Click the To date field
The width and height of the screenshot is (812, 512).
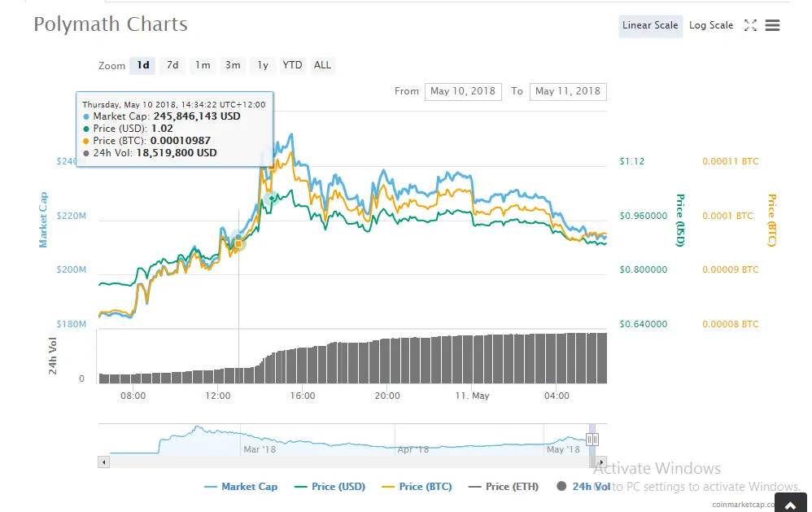point(568,91)
